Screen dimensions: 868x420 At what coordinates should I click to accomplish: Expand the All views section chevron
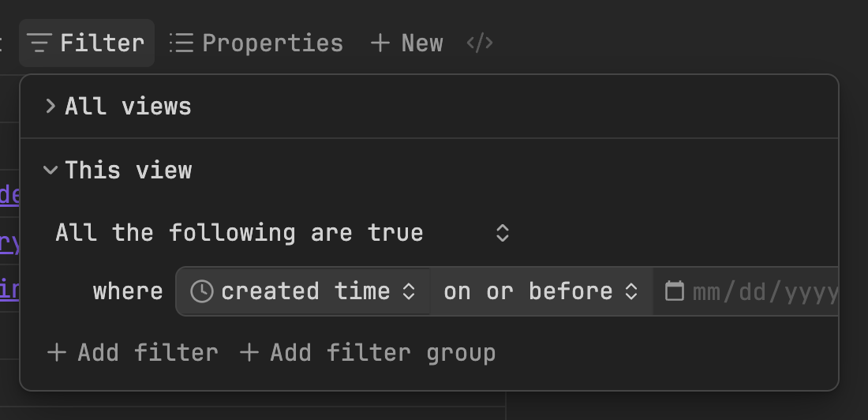click(x=51, y=107)
